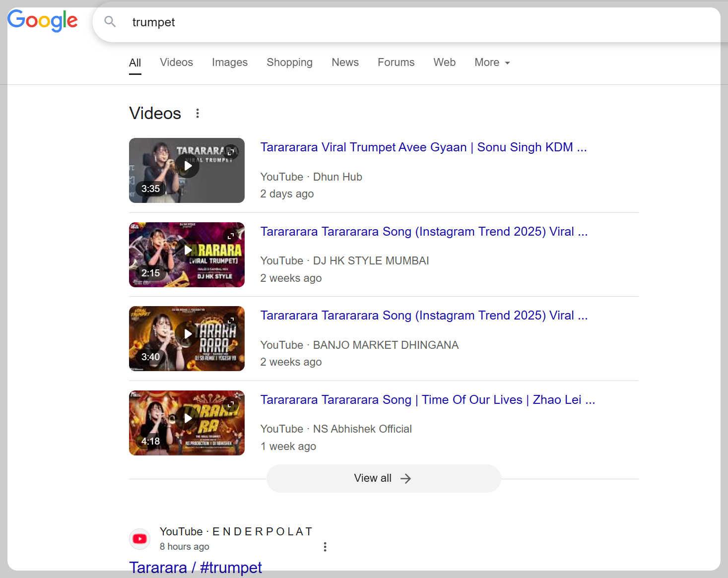This screenshot has width=728, height=578.
Task: Switch to the Web tab
Action: 445,63
